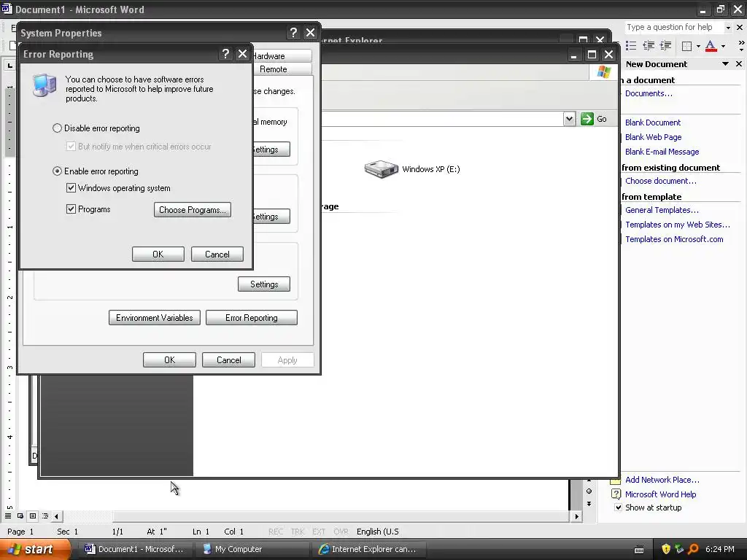The width and height of the screenshot is (747, 560).
Task: Click the Blank E-mail Message link
Action: (x=662, y=152)
